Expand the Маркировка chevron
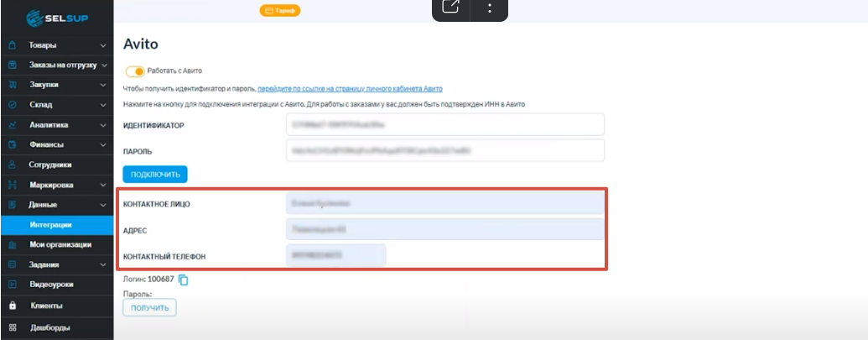This screenshot has width=868, height=340. pos(103,185)
